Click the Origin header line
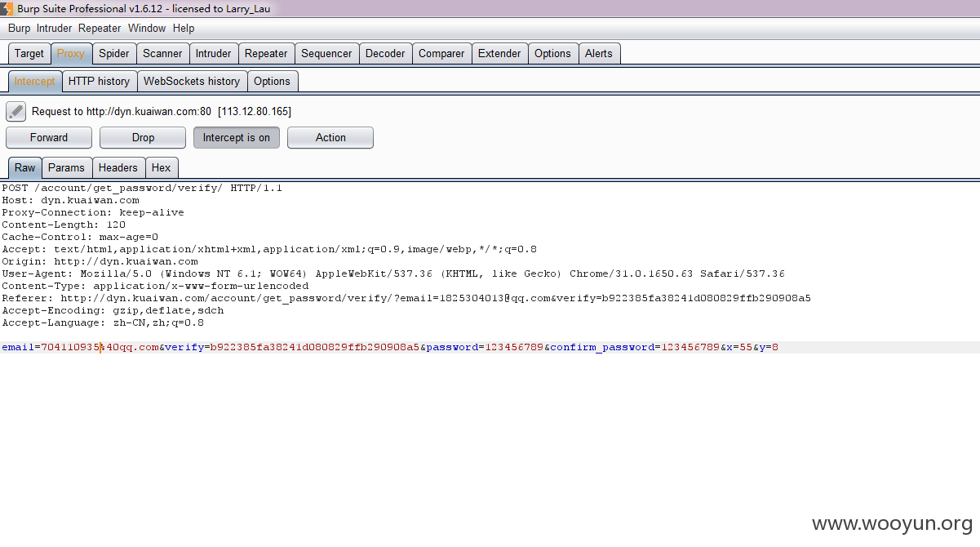Image resolution: width=980 pixels, height=547 pixels. (x=100, y=261)
